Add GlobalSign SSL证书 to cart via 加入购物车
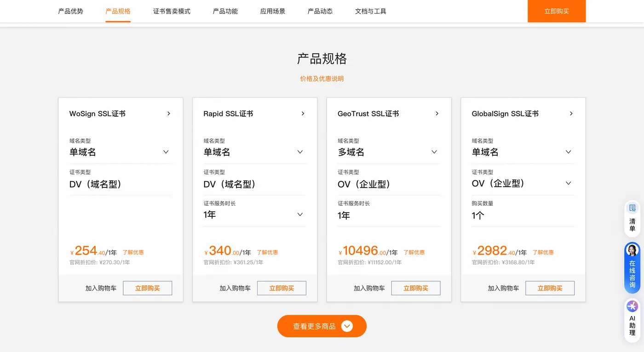This screenshot has width=644, height=352. (x=504, y=288)
